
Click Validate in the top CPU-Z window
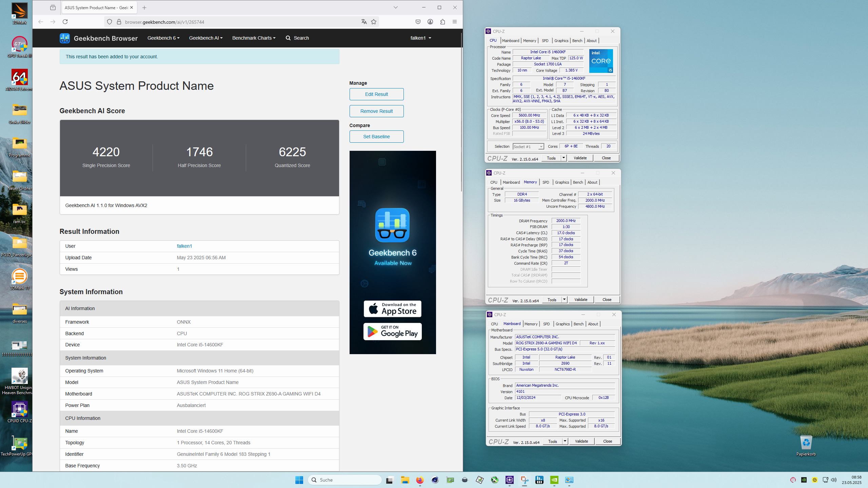pos(580,158)
